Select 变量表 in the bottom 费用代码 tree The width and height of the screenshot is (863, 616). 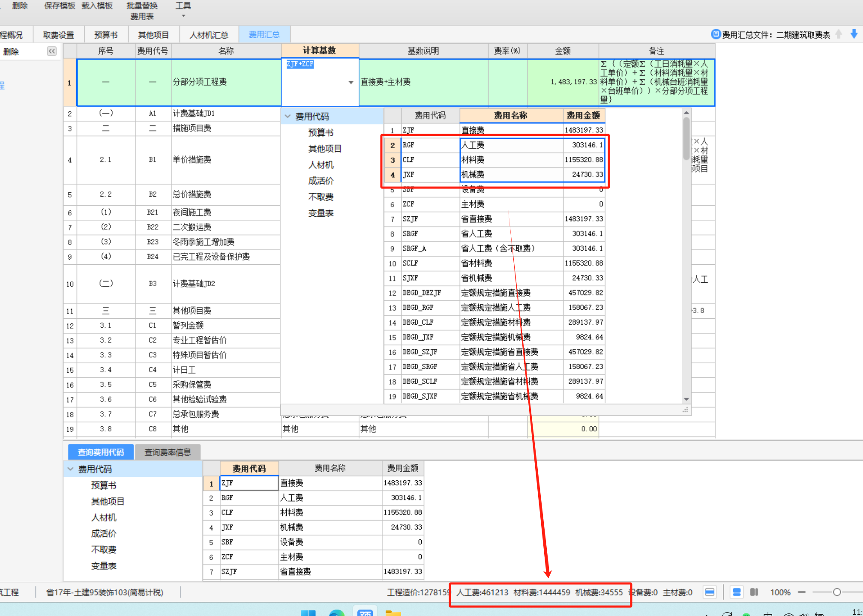point(103,566)
